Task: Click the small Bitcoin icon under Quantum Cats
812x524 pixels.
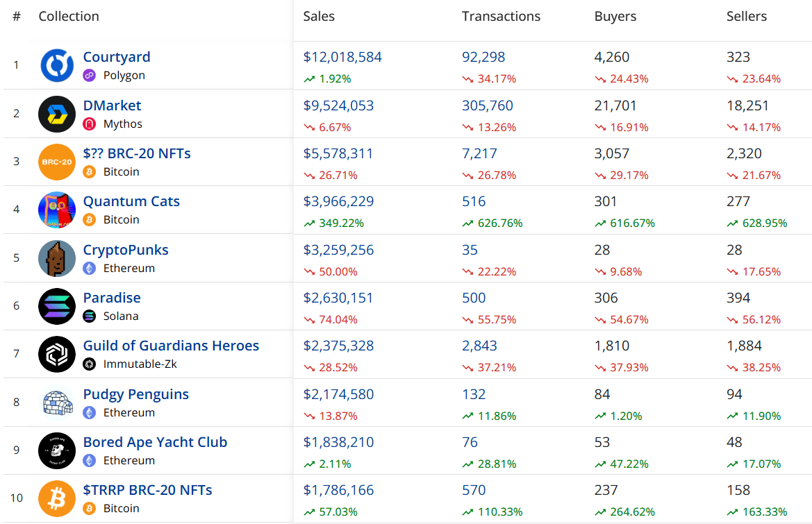Action: [x=89, y=220]
